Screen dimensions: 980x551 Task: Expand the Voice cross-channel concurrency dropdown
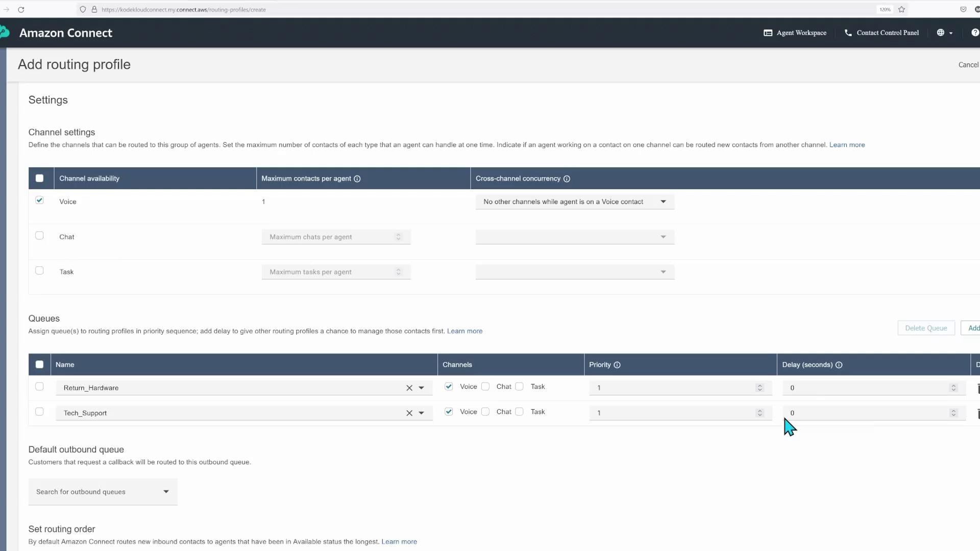click(x=575, y=202)
